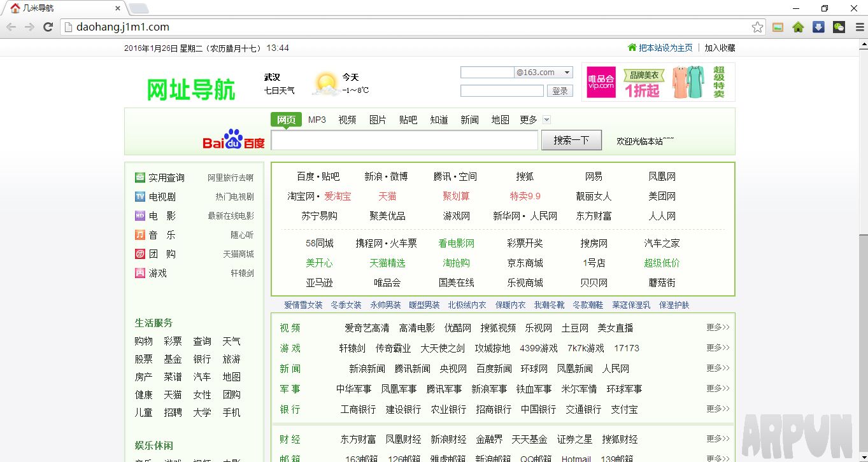Expand 更多 for the 视频 row
The image size is (868, 462).
(718, 328)
